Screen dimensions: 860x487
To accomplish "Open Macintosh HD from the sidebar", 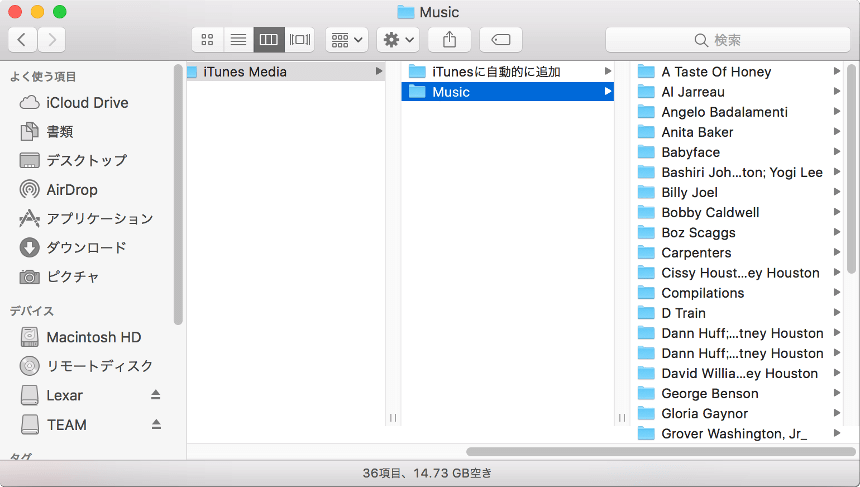I will coord(93,337).
